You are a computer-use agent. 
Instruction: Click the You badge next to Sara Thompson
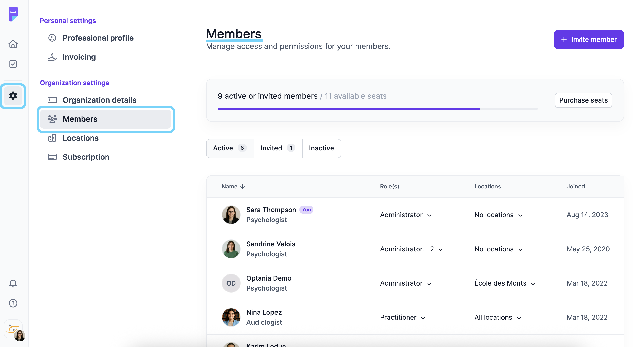[306, 210]
